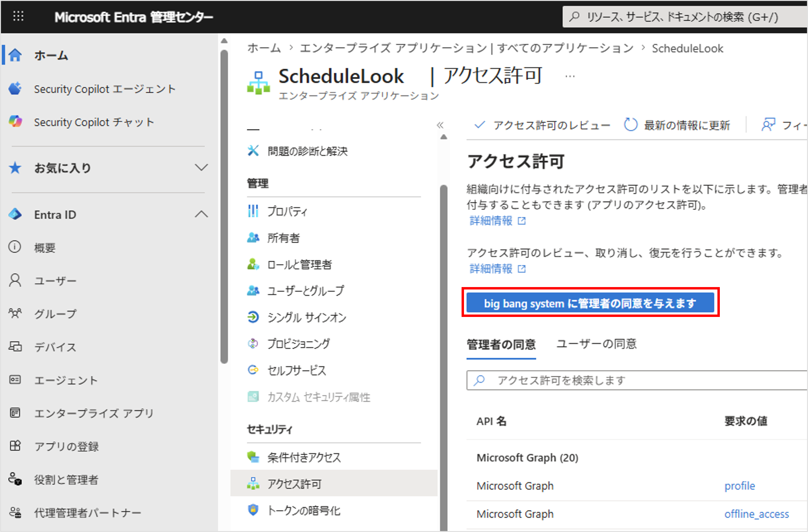Click the ユーザー person icon
The height and width of the screenshot is (532, 808).
pos(15,280)
